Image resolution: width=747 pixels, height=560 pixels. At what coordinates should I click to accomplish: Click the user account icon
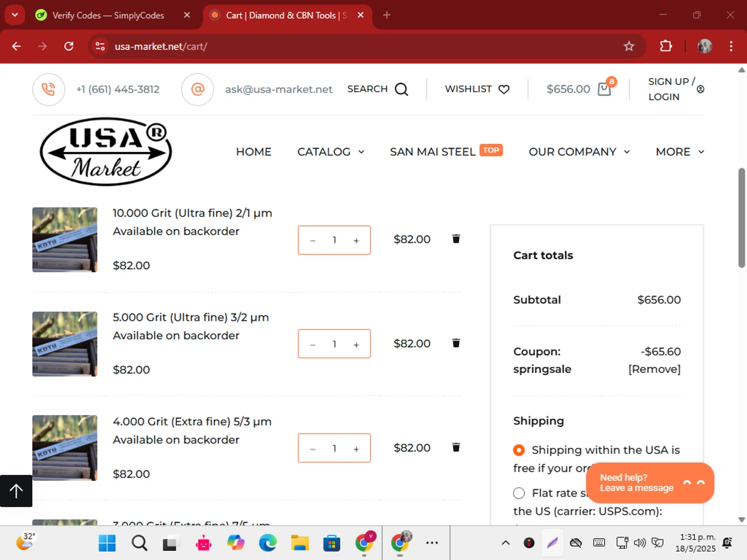coord(700,89)
